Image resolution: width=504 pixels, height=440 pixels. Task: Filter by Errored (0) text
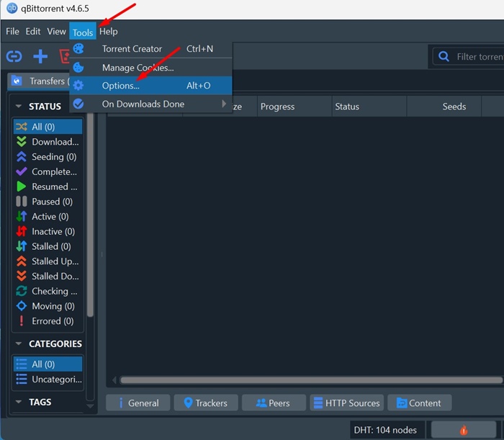click(x=53, y=321)
